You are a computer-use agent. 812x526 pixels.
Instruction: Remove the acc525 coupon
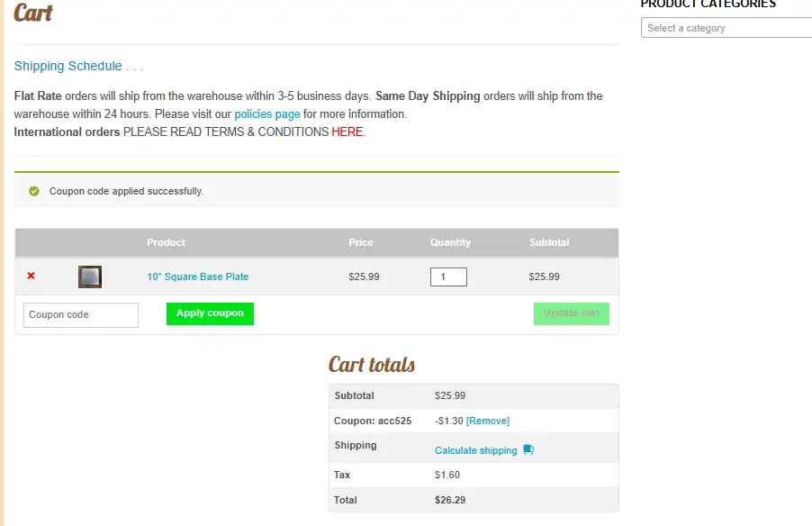pyautogui.click(x=487, y=421)
